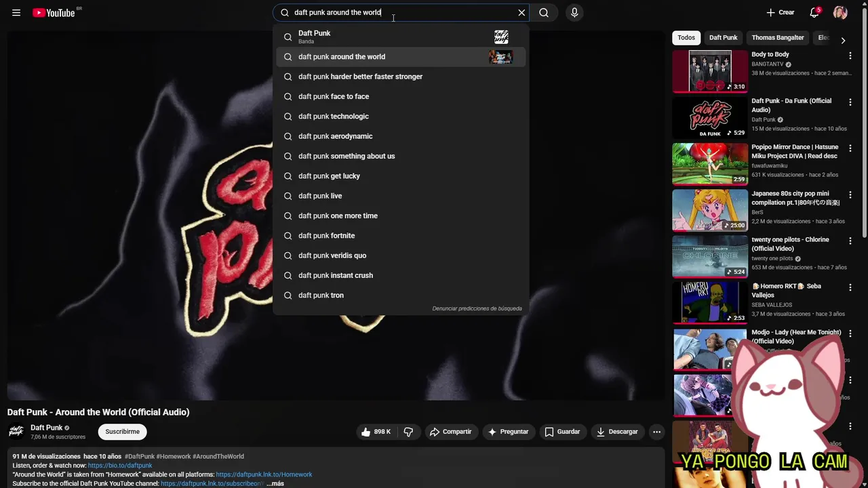Viewport: 868px width, 488px height.
Task: Select suggestion daft punk get lucky
Action: (401, 176)
